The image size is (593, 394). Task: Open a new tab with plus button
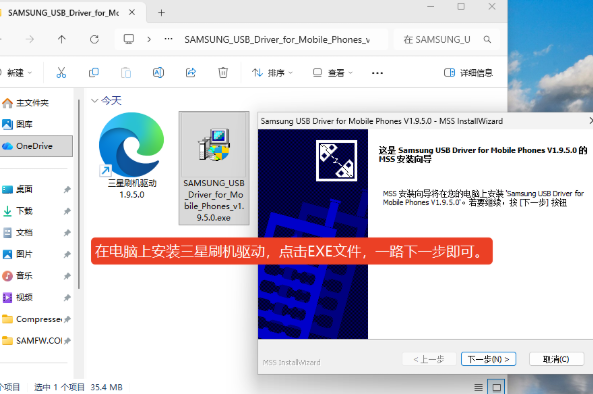[x=161, y=12]
